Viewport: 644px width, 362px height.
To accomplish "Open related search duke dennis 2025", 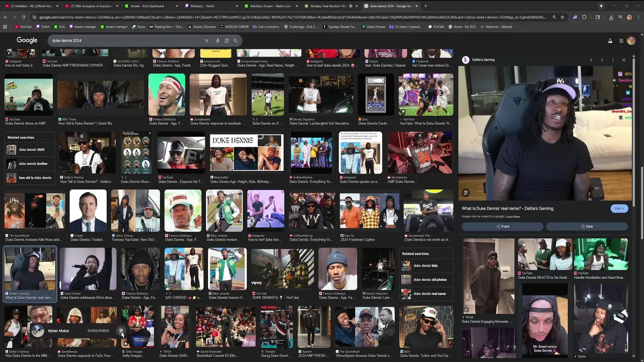I will 29,150.
